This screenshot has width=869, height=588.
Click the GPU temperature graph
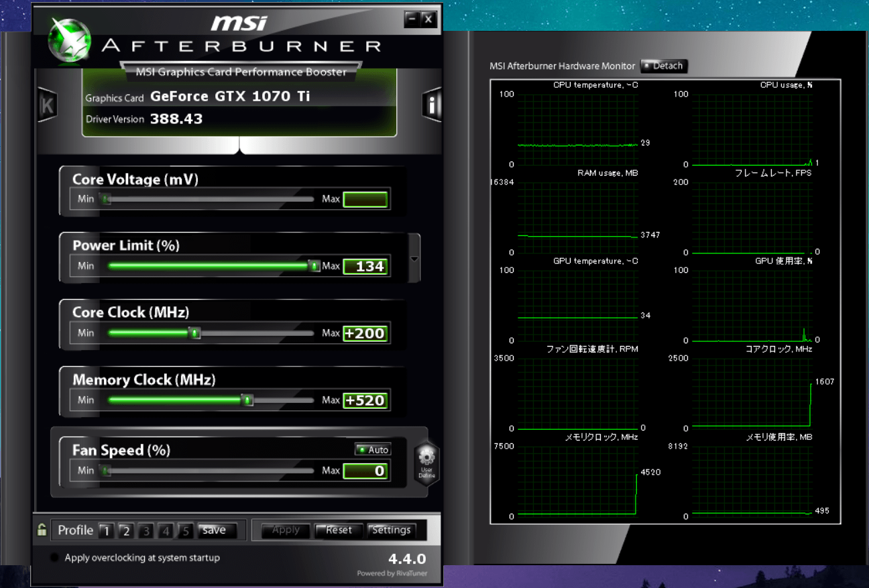click(577, 306)
